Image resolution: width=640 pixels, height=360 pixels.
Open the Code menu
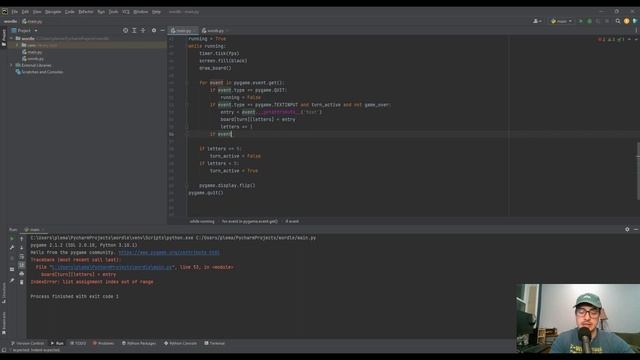click(x=70, y=12)
